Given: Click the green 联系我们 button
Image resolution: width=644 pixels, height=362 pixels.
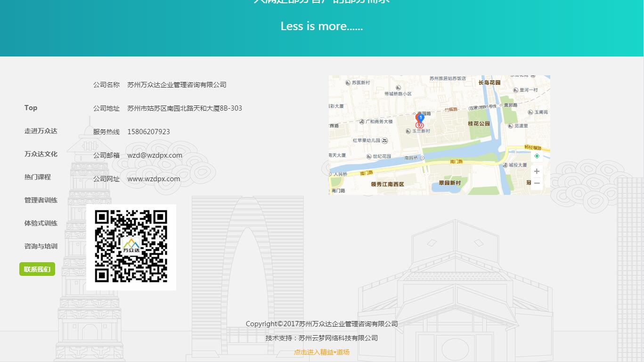Looking at the screenshot, I should pyautogui.click(x=37, y=269).
